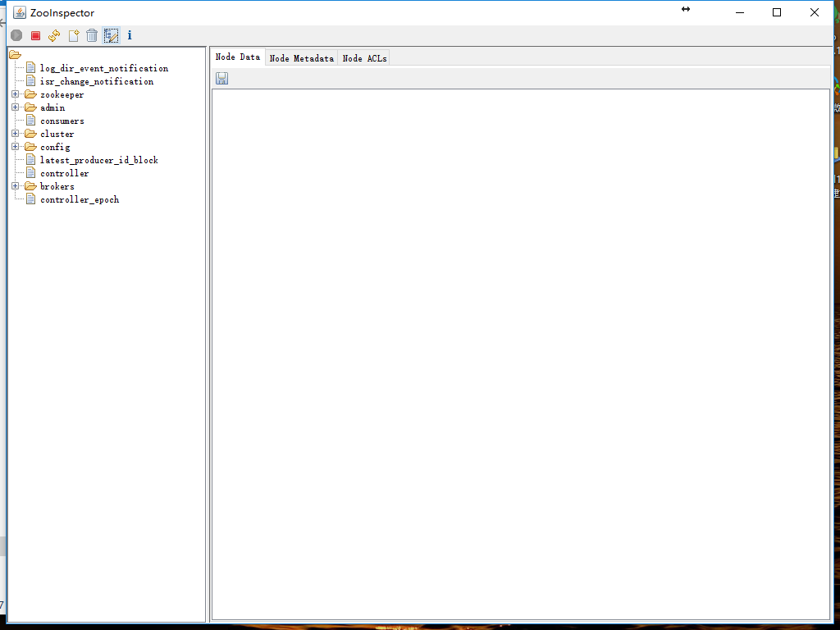Expand the zookeeper tree node
The width and height of the screenshot is (840, 630).
tap(15, 94)
